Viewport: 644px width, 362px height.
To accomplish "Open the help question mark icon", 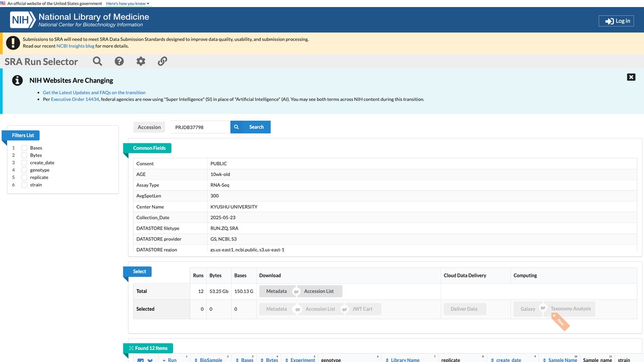I will coord(119,61).
